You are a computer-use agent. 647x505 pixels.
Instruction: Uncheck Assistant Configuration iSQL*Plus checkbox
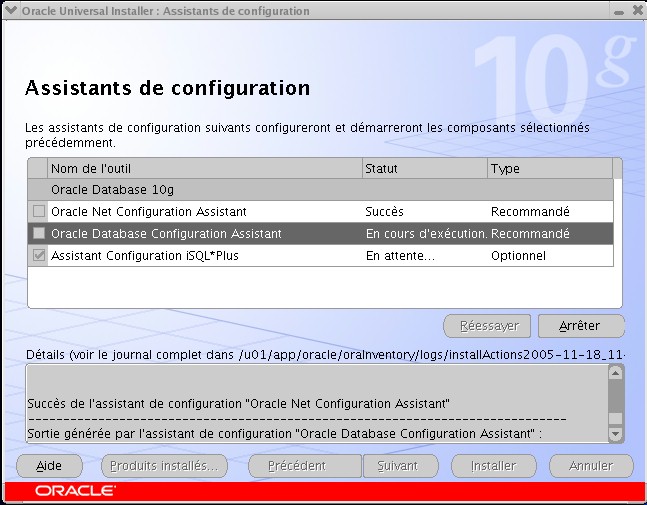39,255
